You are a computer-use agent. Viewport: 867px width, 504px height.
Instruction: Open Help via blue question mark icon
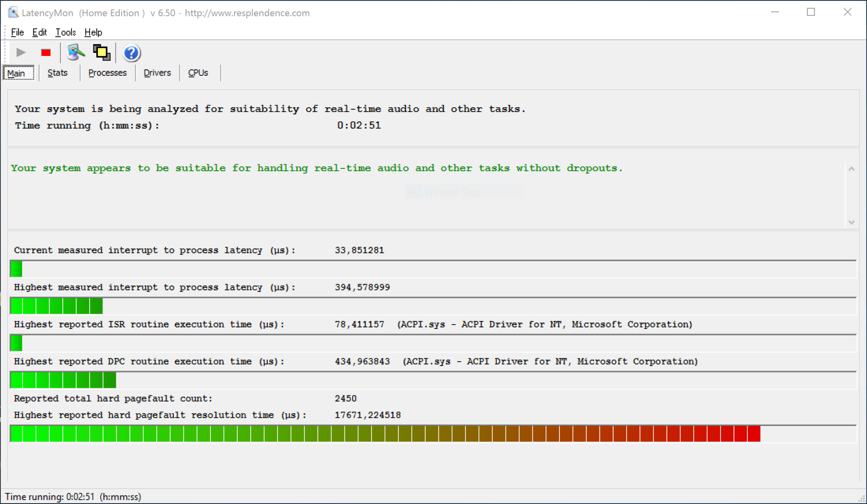click(x=131, y=53)
